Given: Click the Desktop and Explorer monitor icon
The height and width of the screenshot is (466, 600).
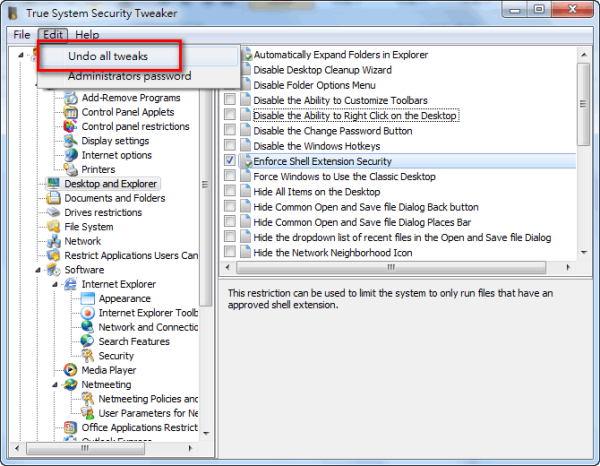Looking at the screenshot, I should tap(53, 184).
